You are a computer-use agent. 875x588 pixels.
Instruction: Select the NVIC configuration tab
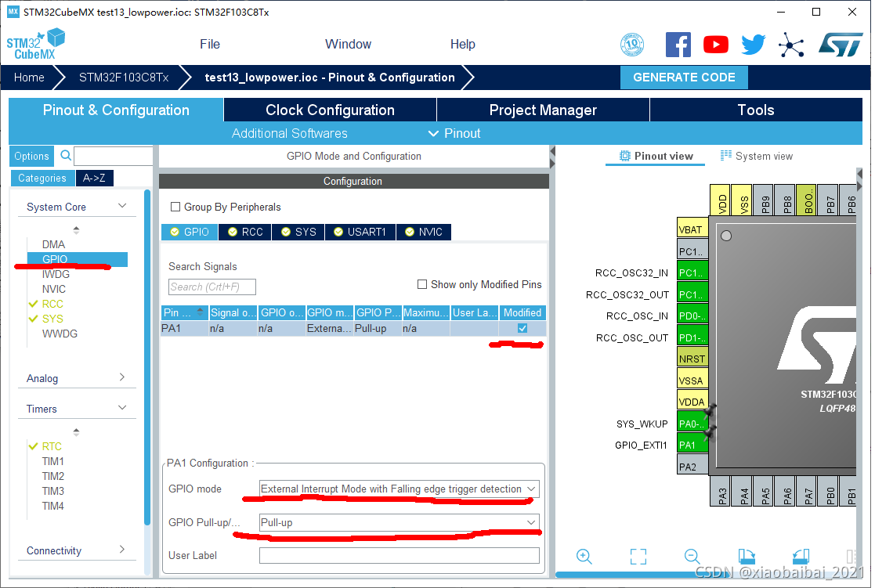pos(424,232)
